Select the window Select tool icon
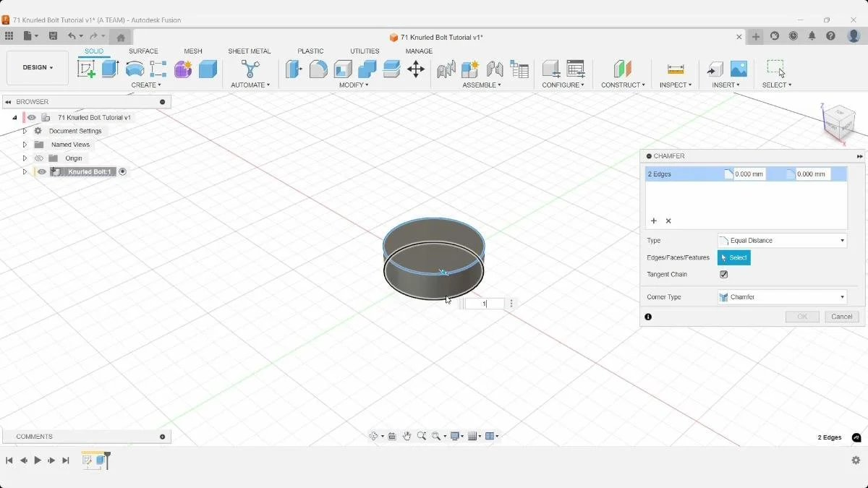The width and height of the screenshot is (868, 488). click(x=776, y=69)
